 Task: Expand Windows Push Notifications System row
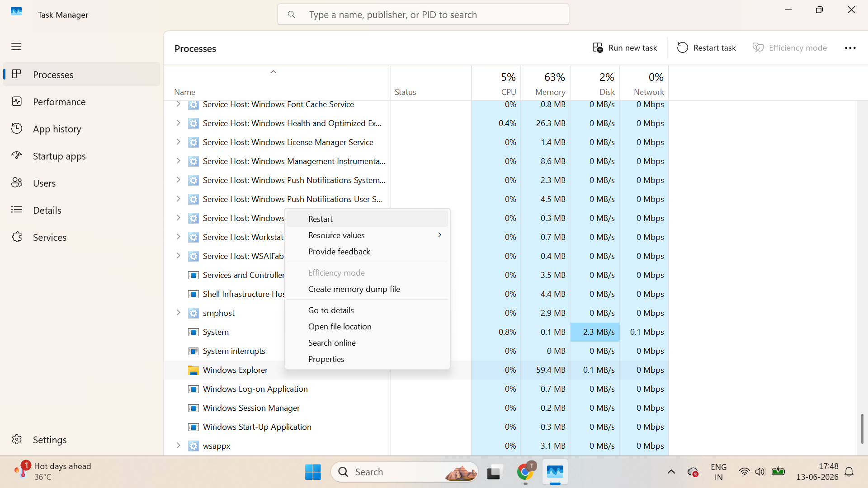tap(178, 180)
